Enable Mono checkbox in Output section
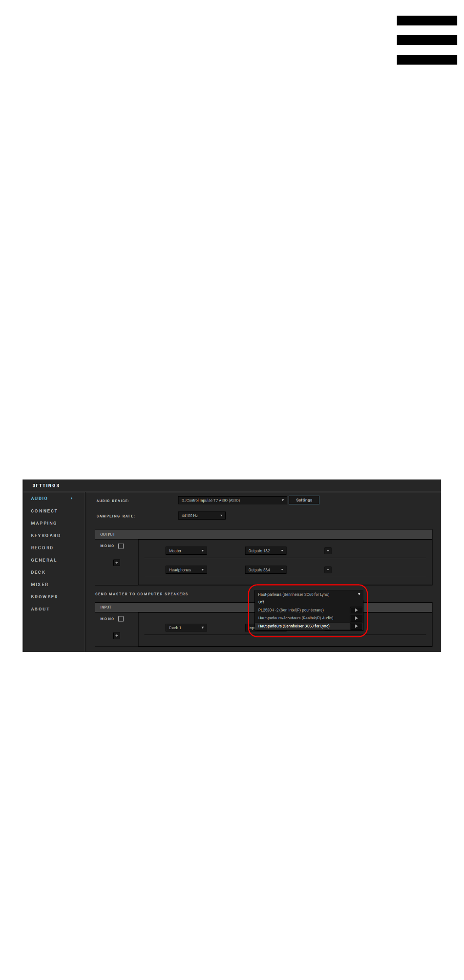This screenshot has width=464, height=980. 121,546
